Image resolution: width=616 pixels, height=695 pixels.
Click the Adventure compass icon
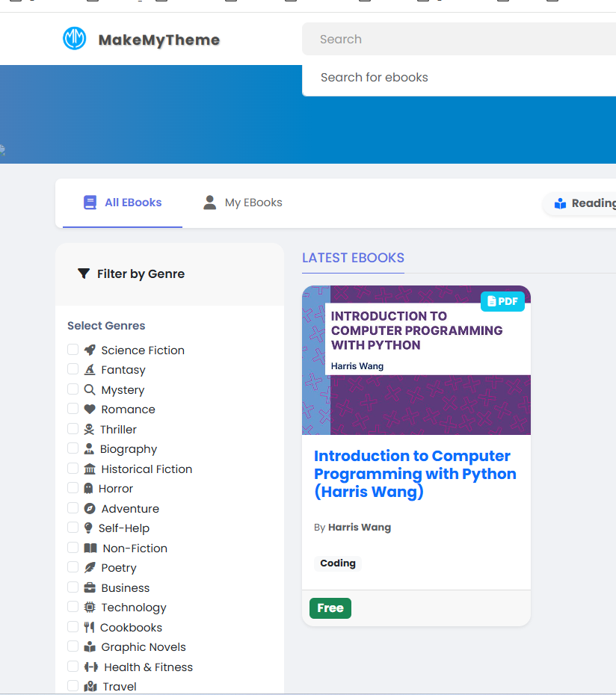pyautogui.click(x=90, y=508)
